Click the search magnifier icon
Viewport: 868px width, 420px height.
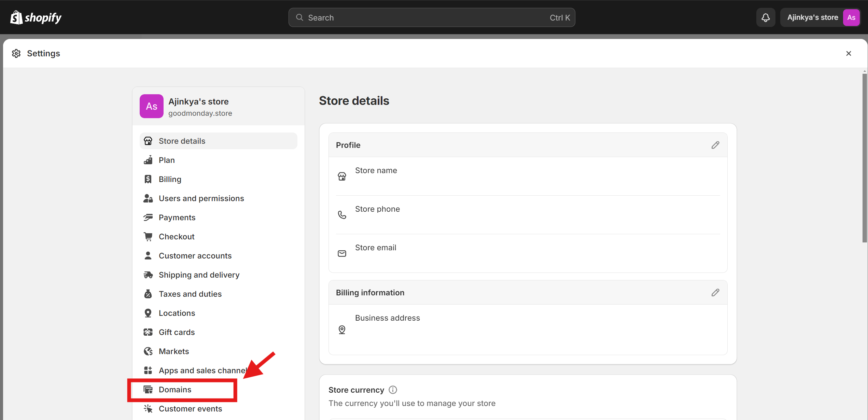click(x=299, y=17)
